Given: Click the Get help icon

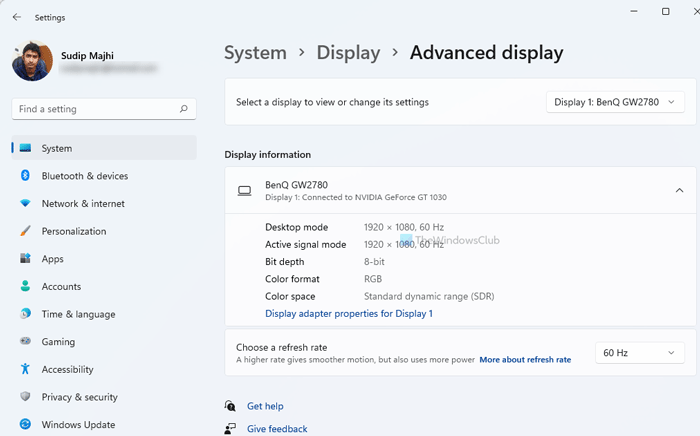Looking at the screenshot, I should (231, 406).
